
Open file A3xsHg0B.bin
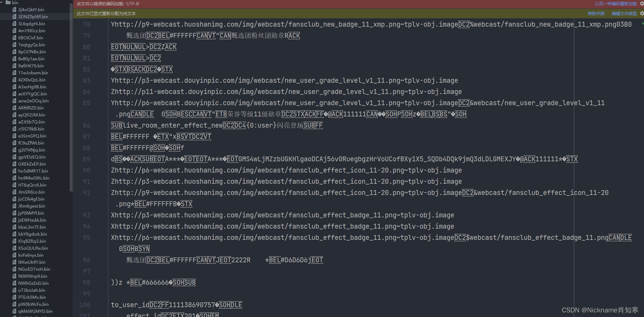32,87
